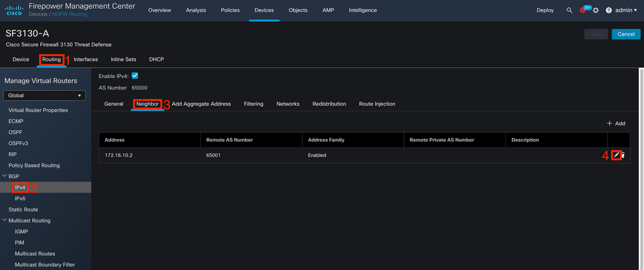Click neighbor address 172.16.10.2
This screenshot has width=644, height=270.
(117, 155)
